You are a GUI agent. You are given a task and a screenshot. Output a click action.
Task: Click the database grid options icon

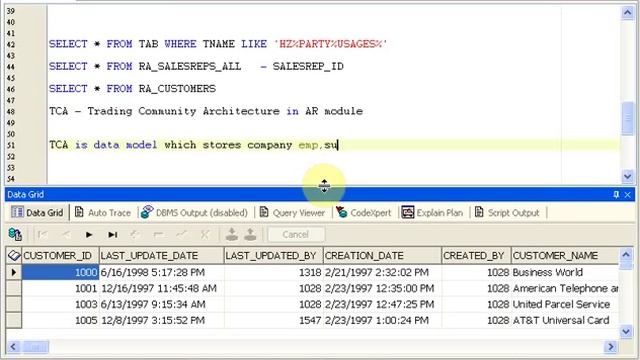[x=15, y=234]
